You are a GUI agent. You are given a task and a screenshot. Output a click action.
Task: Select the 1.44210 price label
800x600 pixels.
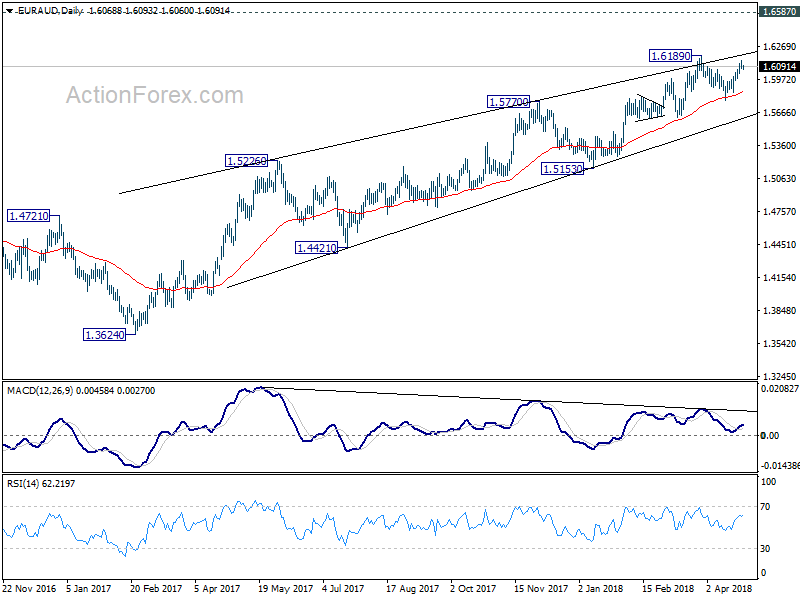click(317, 248)
